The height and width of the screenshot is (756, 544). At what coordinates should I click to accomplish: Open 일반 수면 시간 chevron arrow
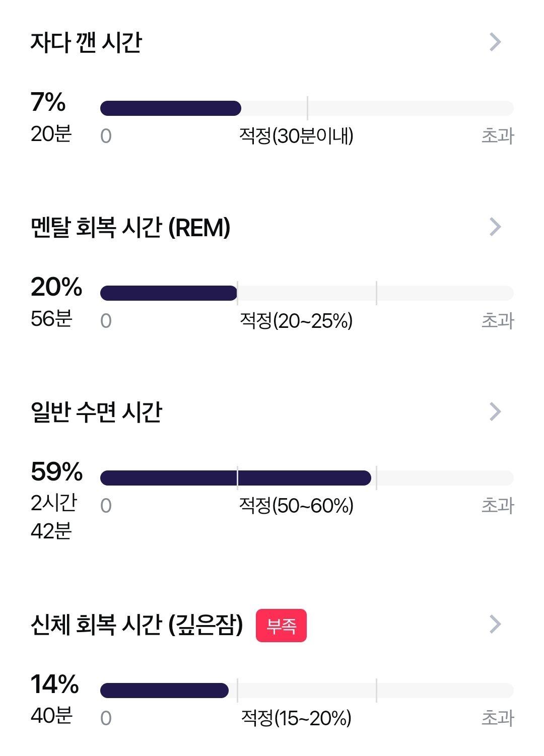pos(495,412)
